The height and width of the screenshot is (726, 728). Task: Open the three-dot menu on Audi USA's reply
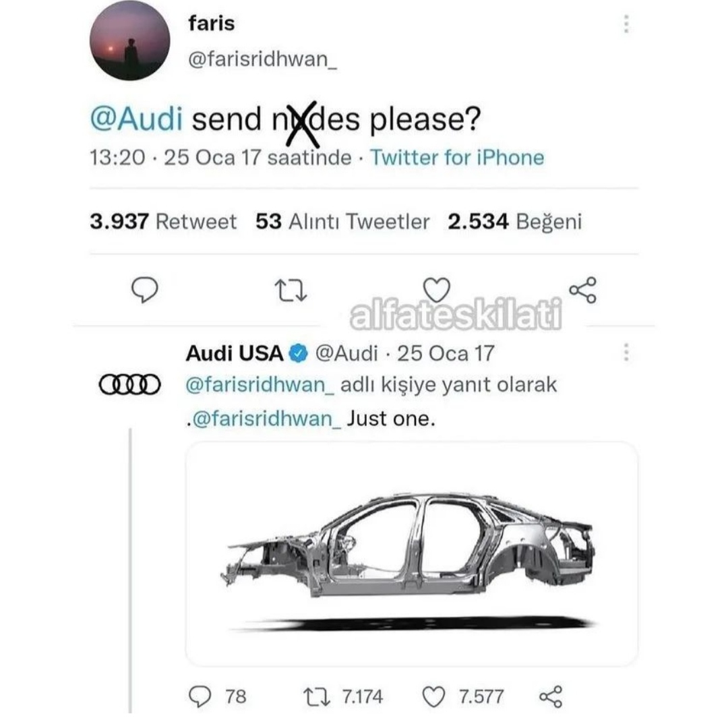coord(626,352)
